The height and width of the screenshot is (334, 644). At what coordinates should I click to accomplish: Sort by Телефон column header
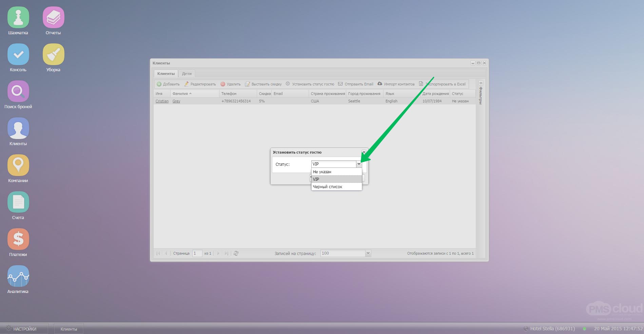(x=238, y=94)
